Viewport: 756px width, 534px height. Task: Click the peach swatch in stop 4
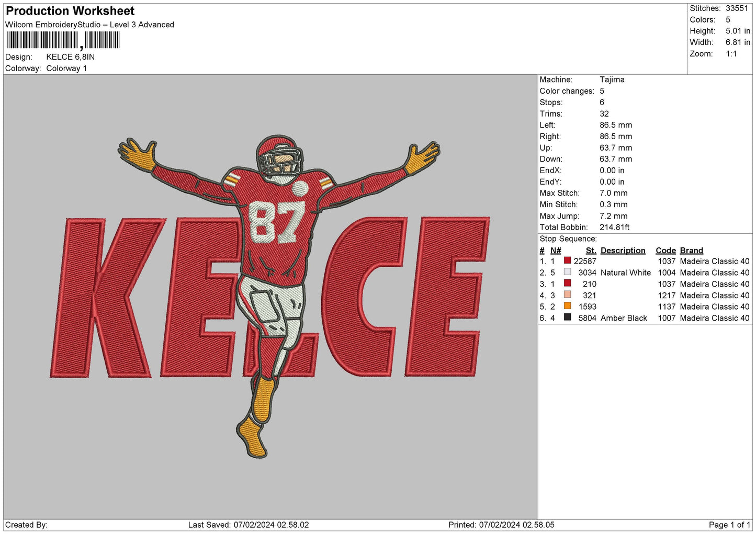567,295
